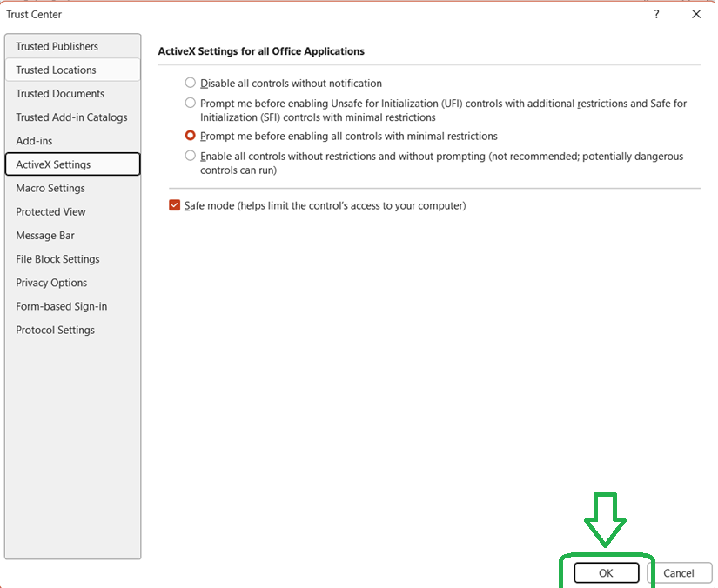718x588 pixels.
Task: Click the Cancel button
Action: 679,573
